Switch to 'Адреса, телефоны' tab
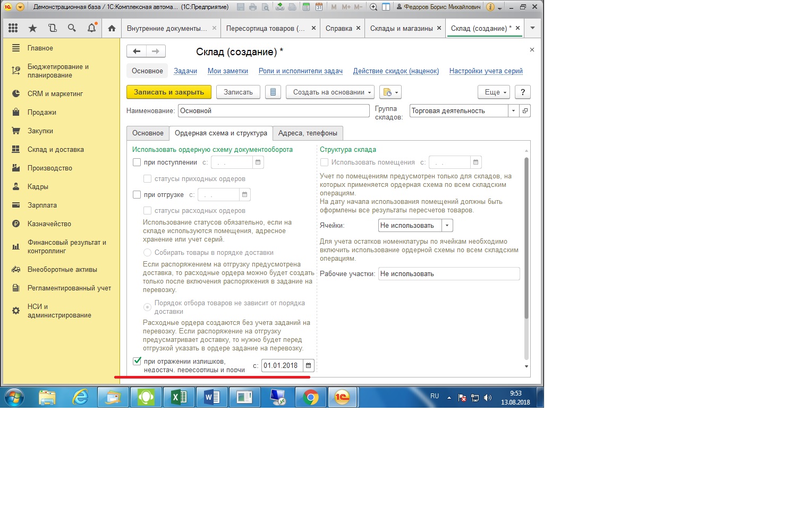798x532 pixels. (308, 133)
